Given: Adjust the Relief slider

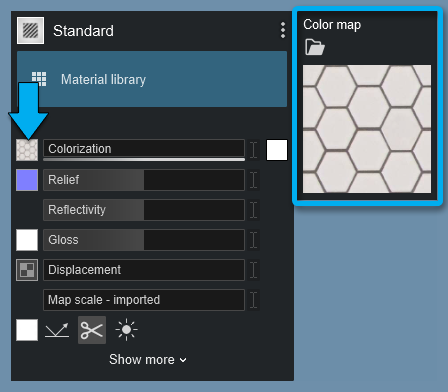Looking at the screenshot, I should point(144,180).
